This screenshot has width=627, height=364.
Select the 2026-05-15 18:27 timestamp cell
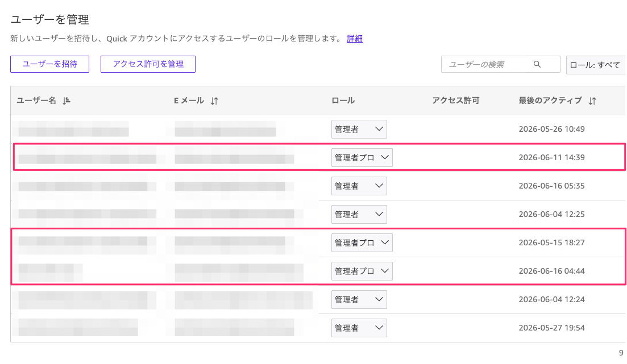point(552,242)
